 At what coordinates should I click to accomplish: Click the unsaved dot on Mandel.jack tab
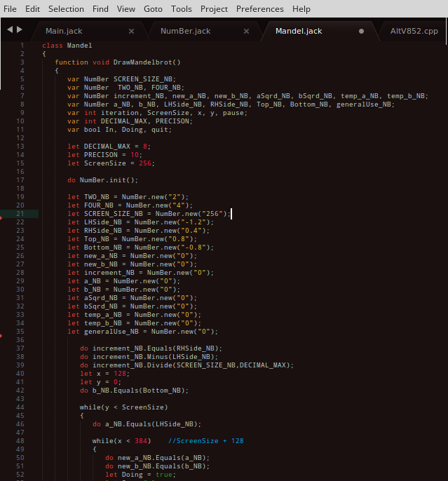click(361, 32)
